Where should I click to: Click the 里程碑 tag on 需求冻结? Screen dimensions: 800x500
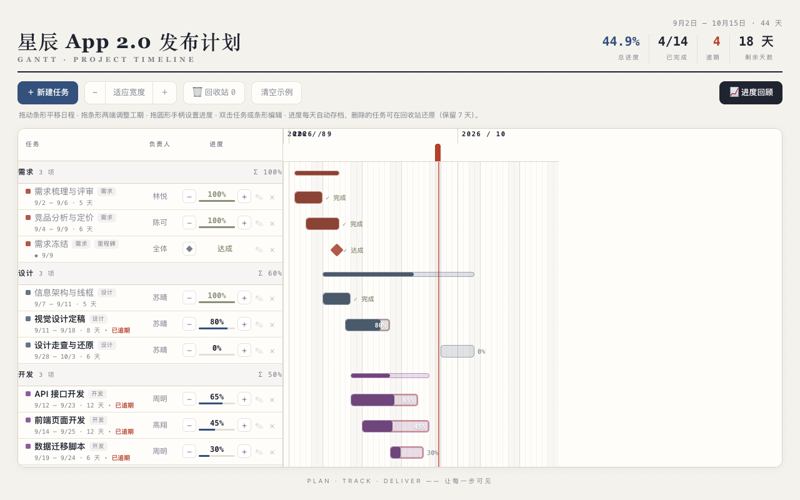pyautogui.click(x=106, y=244)
